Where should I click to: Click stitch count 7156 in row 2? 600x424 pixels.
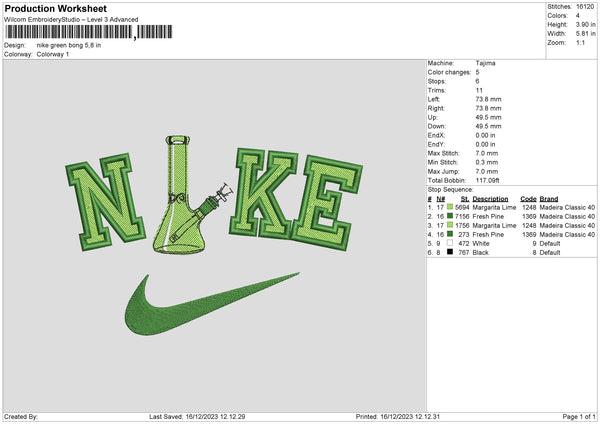click(462, 217)
